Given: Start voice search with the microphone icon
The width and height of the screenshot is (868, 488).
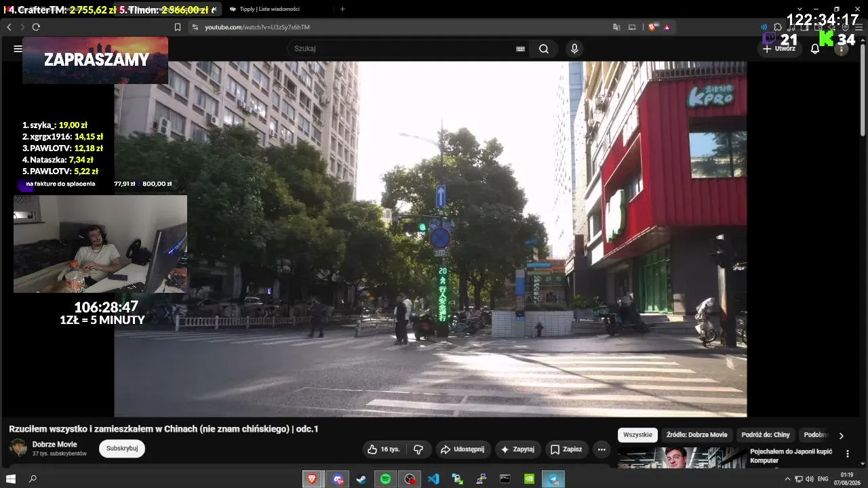Looking at the screenshot, I should [574, 49].
